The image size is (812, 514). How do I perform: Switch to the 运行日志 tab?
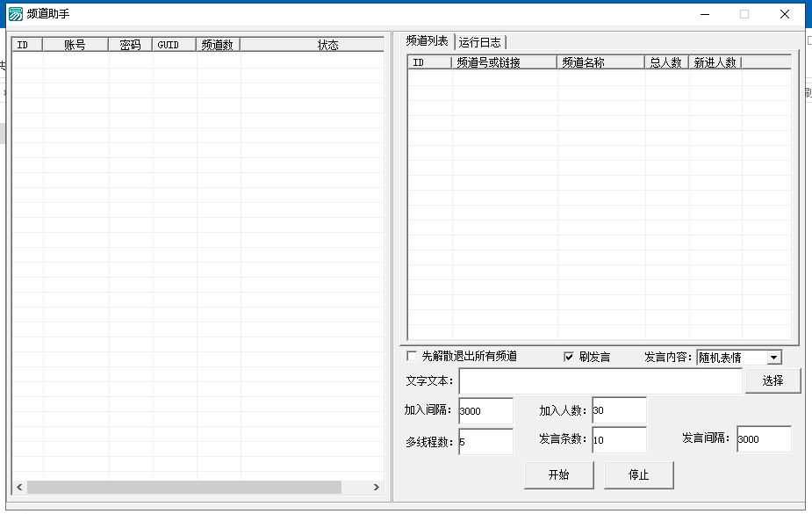click(x=479, y=42)
